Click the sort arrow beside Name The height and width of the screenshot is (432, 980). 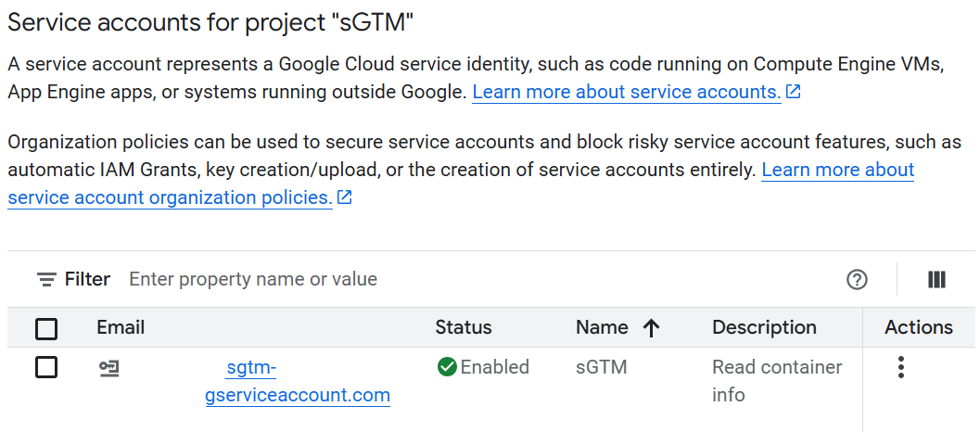[x=651, y=327]
